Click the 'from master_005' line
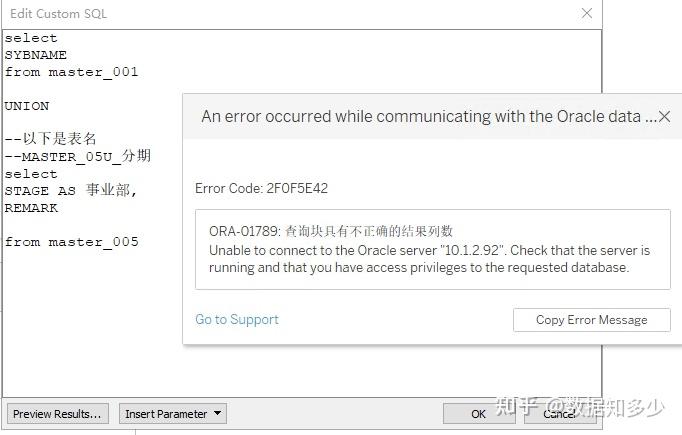This screenshot has height=435, width=682. [x=72, y=242]
